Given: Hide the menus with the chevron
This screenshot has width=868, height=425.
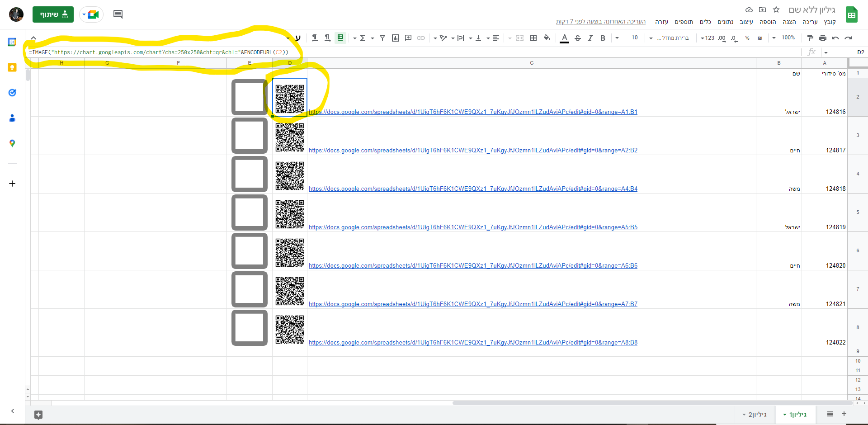Looking at the screenshot, I should [x=33, y=38].
